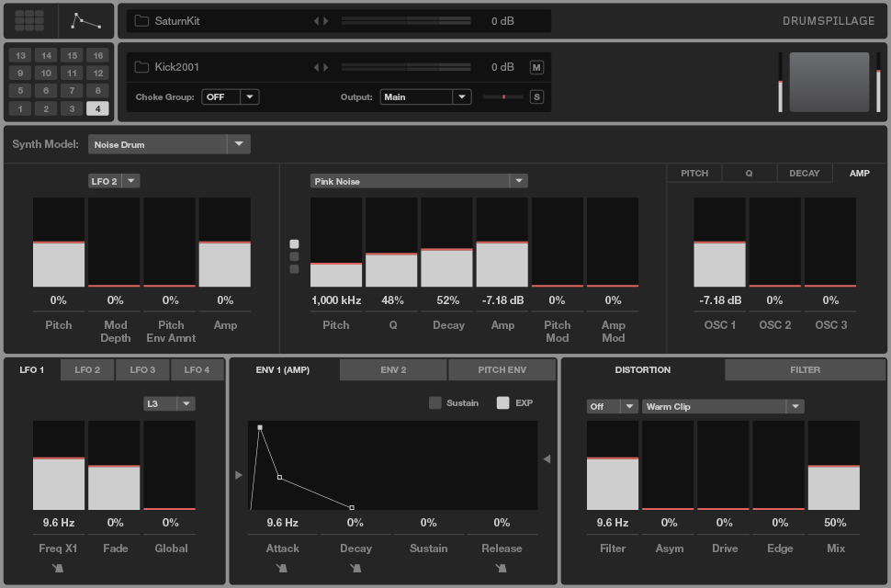Click the left play arrow beside envelope graph
The height and width of the screenshot is (588, 891).
coord(239,475)
